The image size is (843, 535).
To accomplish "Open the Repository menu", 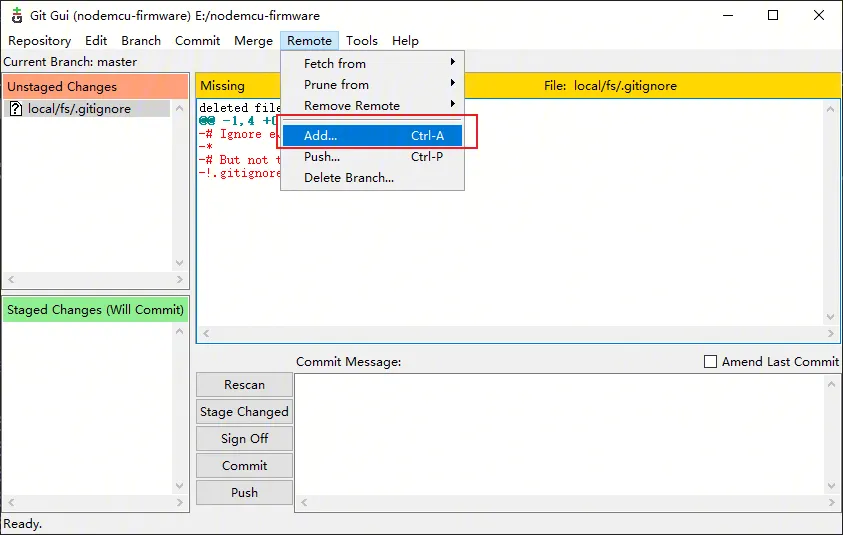I will click(40, 41).
